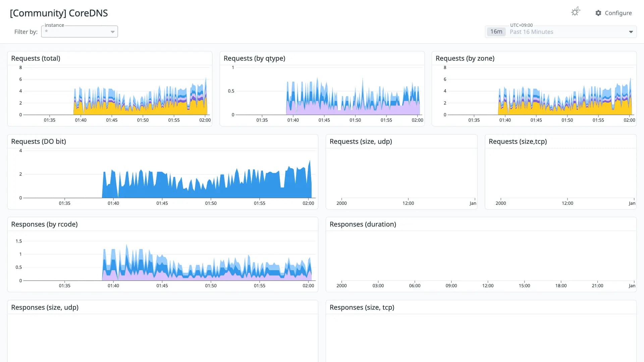Click 02:00 tick in Requests (by qtype)

click(x=417, y=120)
